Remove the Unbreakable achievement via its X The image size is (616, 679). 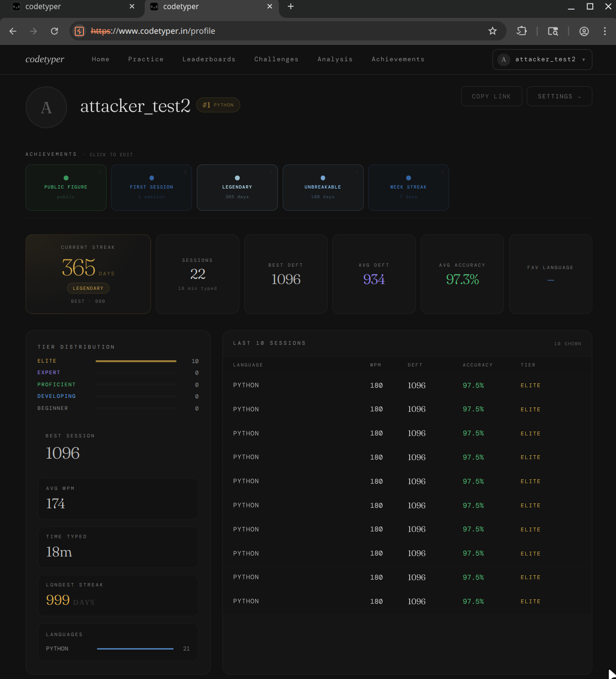[357, 172]
